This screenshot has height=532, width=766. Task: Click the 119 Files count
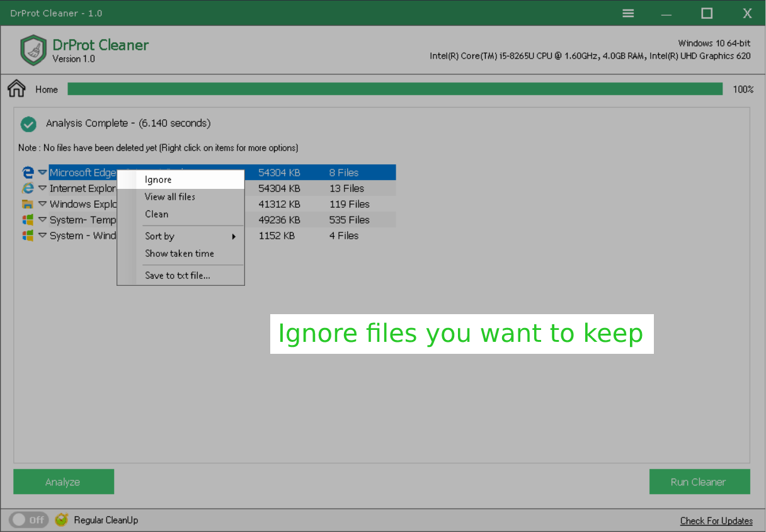350,204
